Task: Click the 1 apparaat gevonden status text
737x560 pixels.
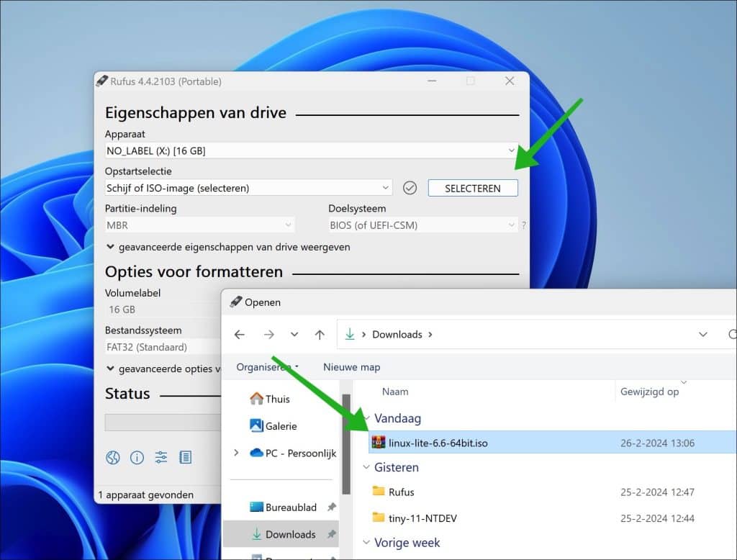Action: click(x=145, y=494)
